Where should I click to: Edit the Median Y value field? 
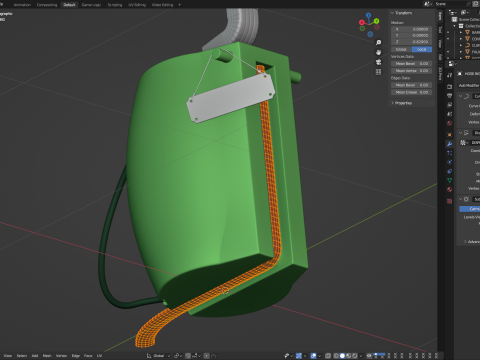tap(412, 35)
